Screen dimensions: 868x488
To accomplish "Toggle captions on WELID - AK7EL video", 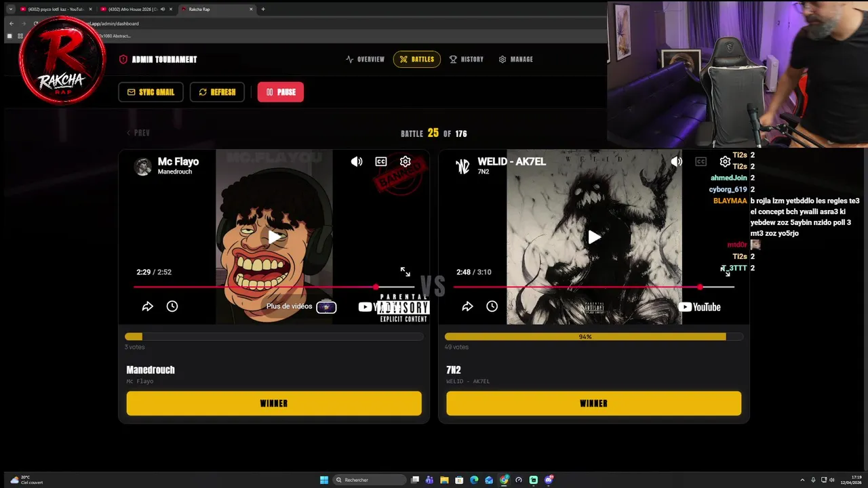I will [x=701, y=161].
